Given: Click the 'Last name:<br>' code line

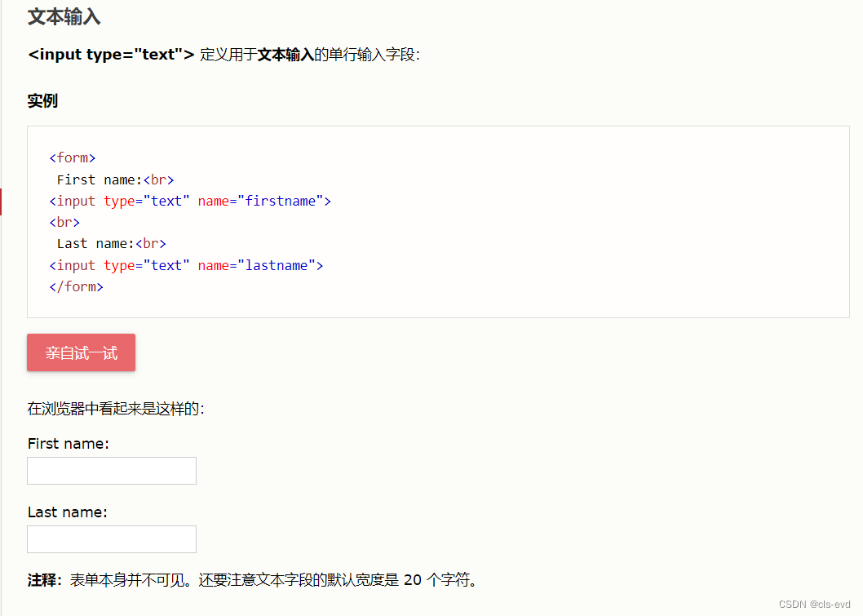Looking at the screenshot, I should (112, 243).
